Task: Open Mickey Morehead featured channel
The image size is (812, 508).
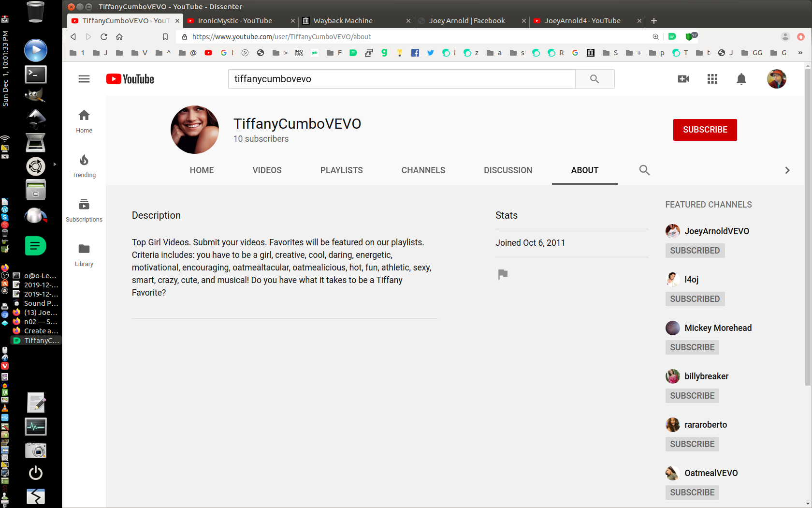Action: coord(718,328)
